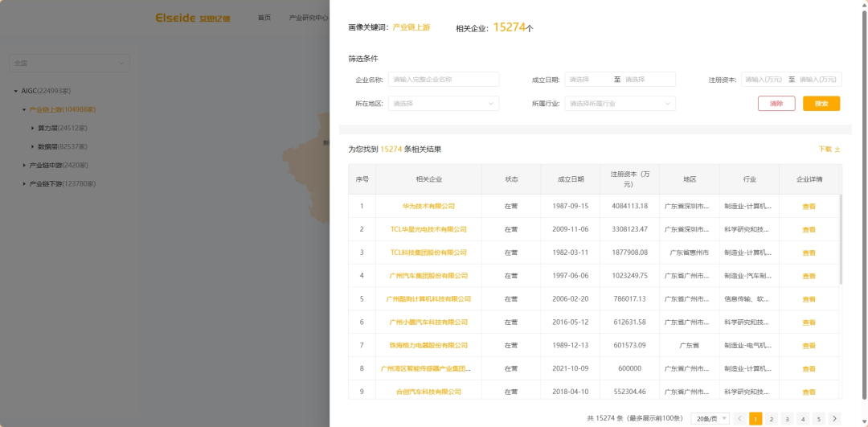Screen dimensions: 868x427
Task: Open 广州小鹏汽车科技有限公司 company link
Action: [428, 322]
